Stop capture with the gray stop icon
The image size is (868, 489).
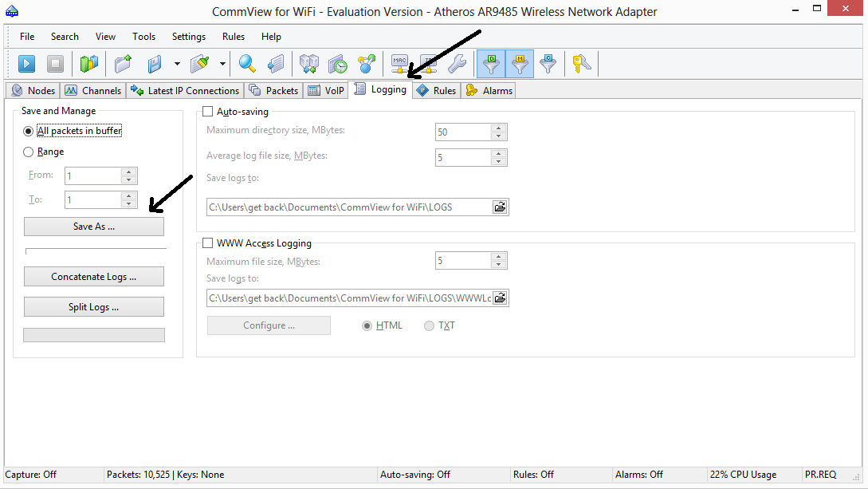(55, 64)
